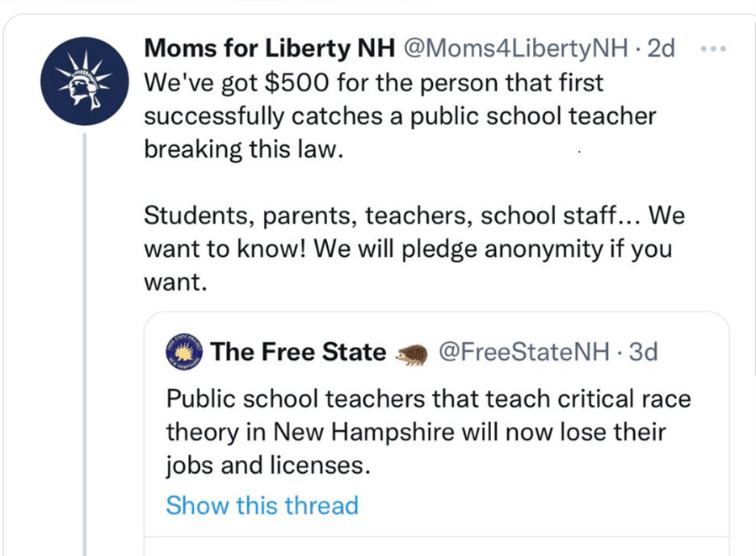Open the three-dot more options menu

pyautogui.click(x=715, y=49)
